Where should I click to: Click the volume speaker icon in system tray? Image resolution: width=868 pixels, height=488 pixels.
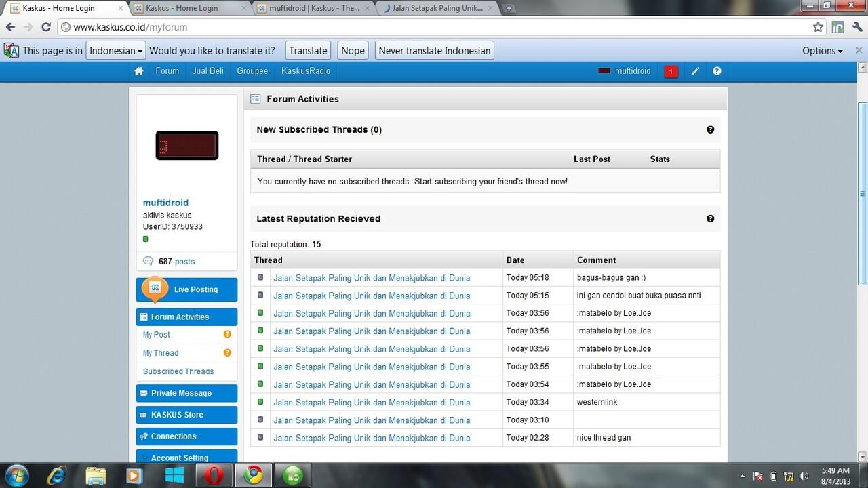tap(805, 476)
